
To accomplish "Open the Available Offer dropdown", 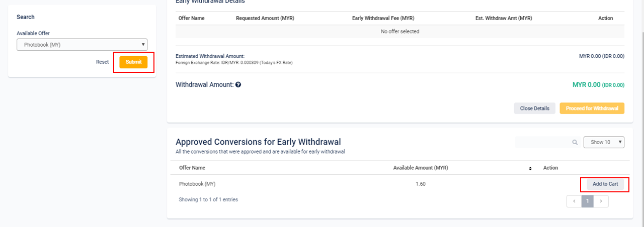I will pyautogui.click(x=82, y=45).
